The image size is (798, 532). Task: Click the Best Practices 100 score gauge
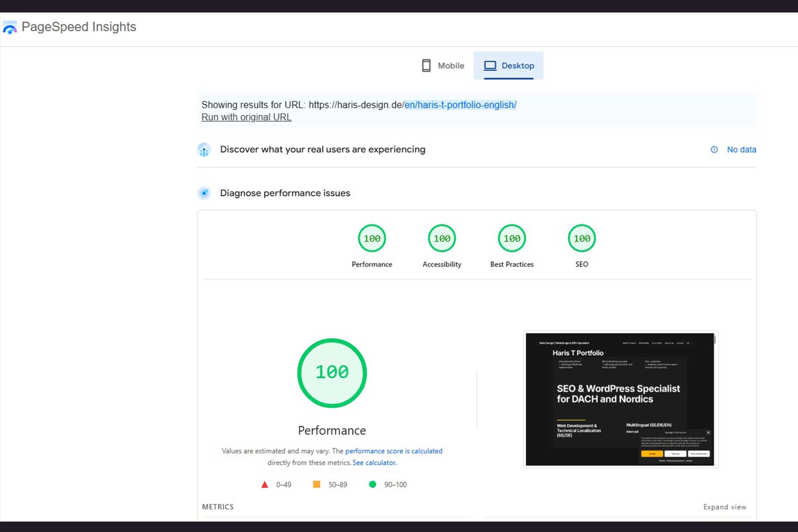pos(511,238)
